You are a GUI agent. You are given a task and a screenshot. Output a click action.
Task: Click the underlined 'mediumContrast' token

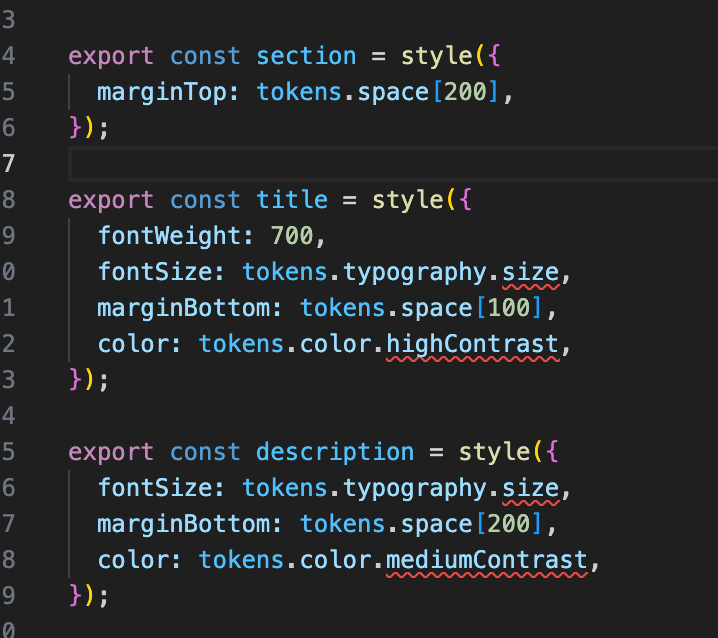coord(487,561)
